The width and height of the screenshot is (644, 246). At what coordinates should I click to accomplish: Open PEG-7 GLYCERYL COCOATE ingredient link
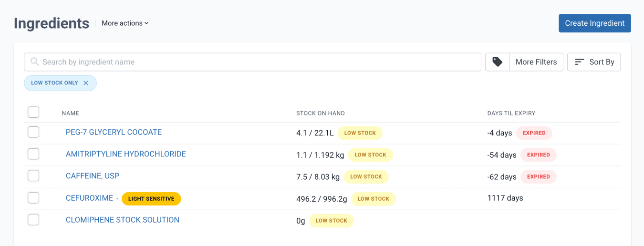[114, 132]
